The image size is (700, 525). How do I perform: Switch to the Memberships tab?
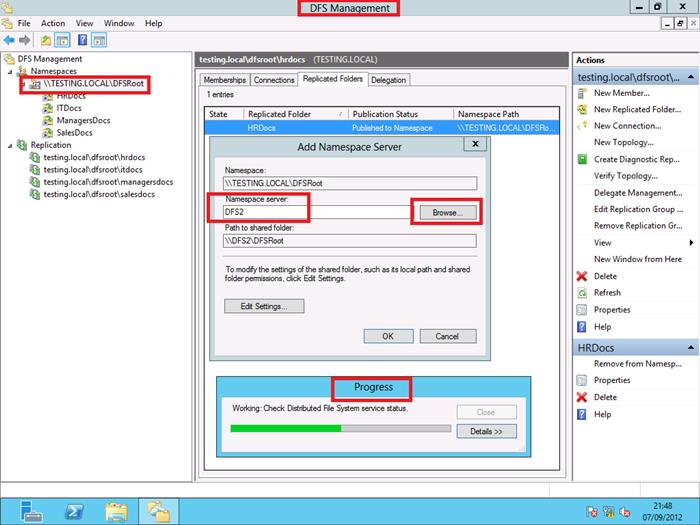225,80
